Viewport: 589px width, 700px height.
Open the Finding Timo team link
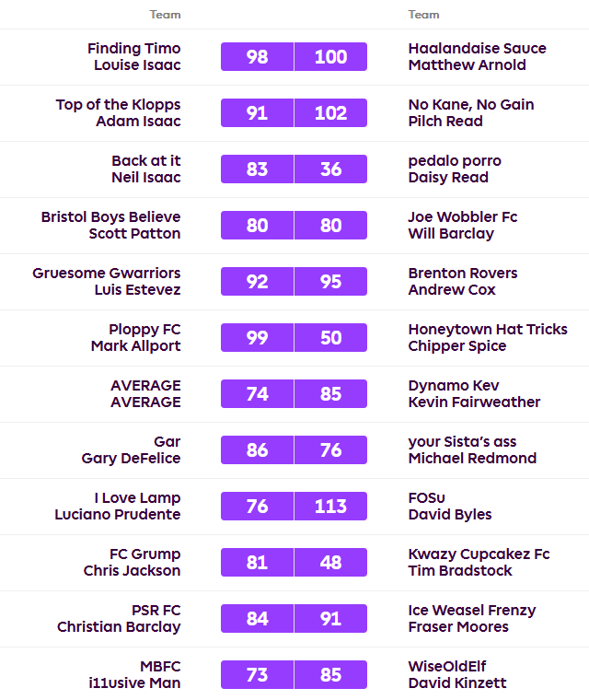pyautogui.click(x=134, y=49)
